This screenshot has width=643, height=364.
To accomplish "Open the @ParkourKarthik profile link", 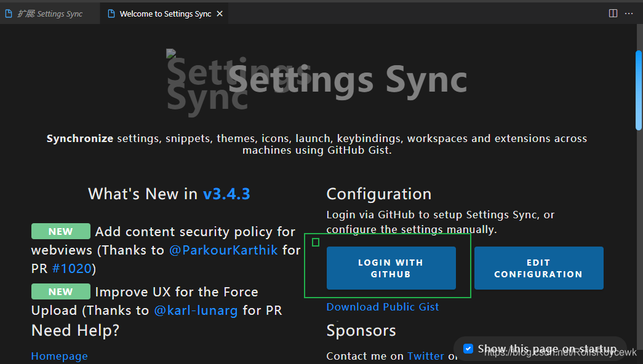I will 223,250.
